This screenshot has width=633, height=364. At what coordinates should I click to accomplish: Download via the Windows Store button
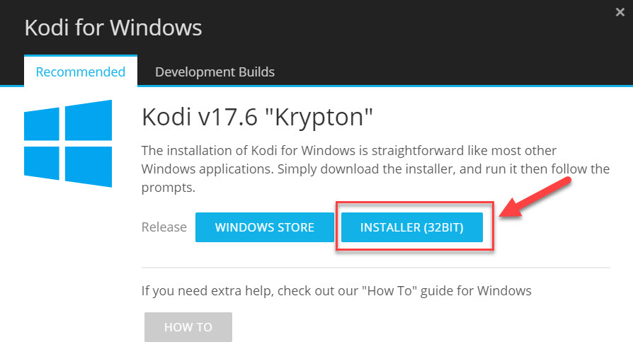tap(264, 227)
